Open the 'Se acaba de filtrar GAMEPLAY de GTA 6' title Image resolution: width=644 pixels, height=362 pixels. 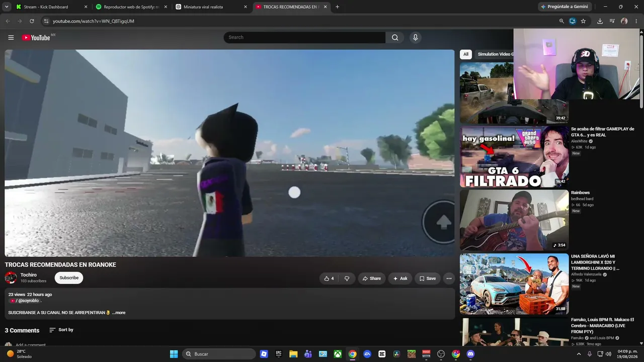(603, 132)
